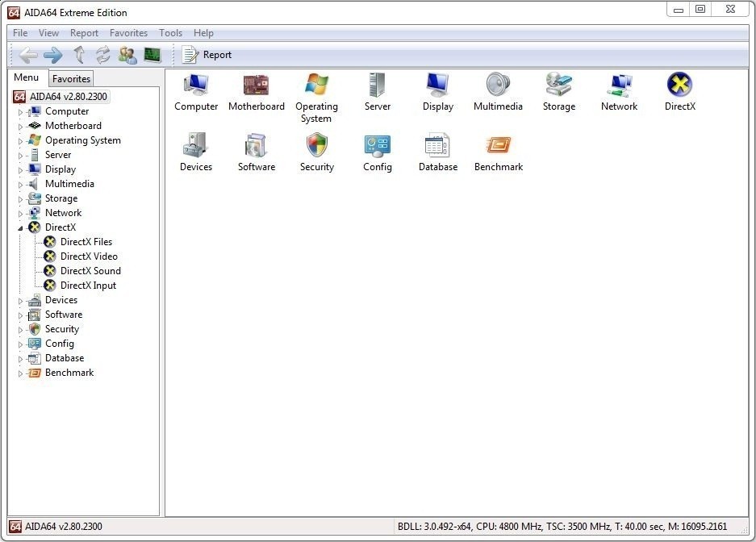Expand the Devices tree node

(20, 301)
